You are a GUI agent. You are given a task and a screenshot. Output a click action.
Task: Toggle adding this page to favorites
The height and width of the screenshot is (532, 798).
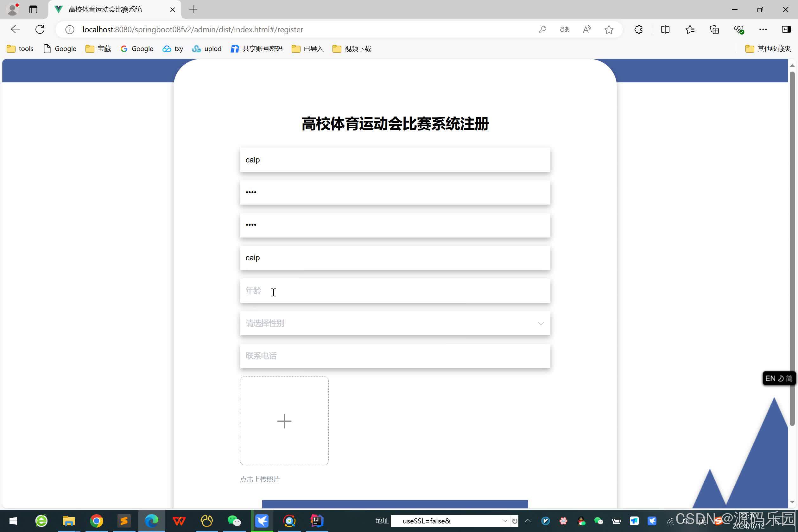point(609,29)
